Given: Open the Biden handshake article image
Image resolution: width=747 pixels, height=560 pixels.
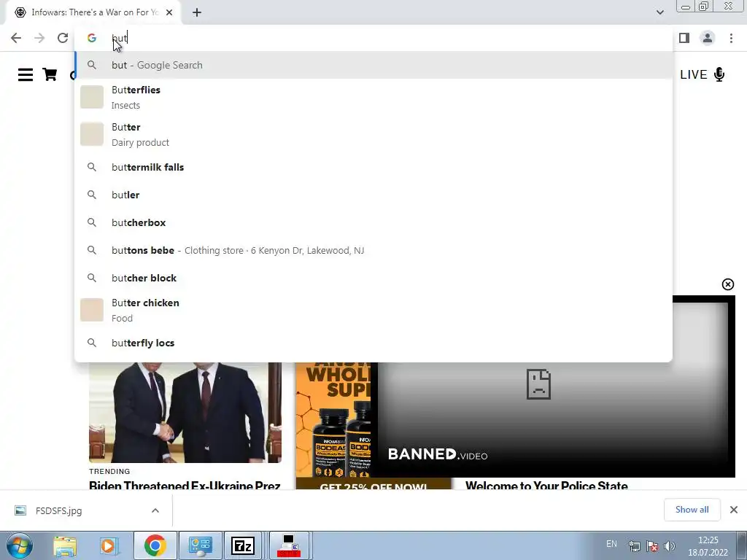Looking at the screenshot, I should coord(185,412).
